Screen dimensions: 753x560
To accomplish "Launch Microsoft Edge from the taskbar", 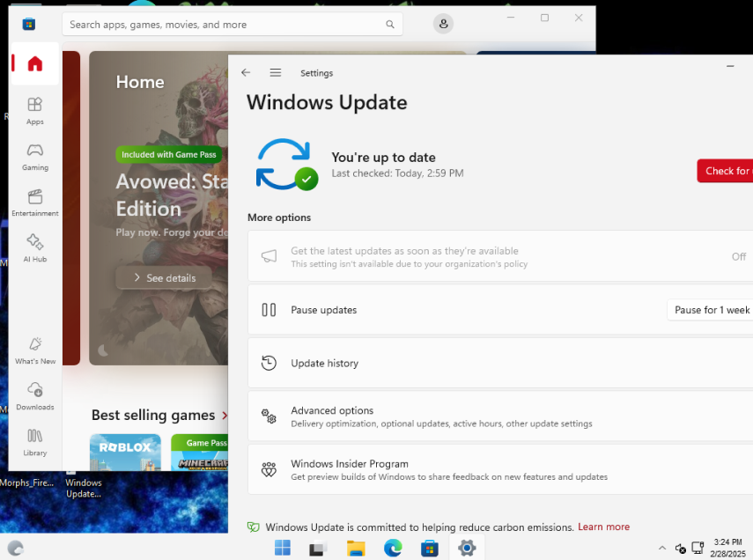I will [x=393, y=548].
